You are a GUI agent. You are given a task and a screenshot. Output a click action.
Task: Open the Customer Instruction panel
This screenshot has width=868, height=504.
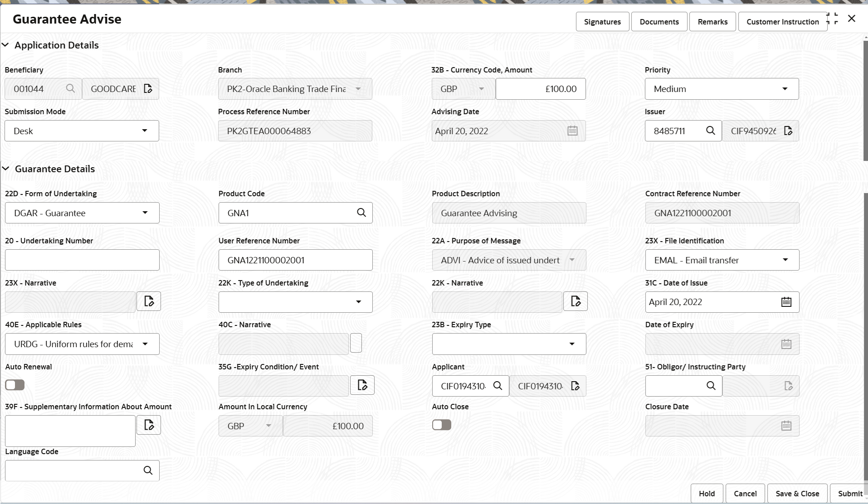coord(783,21)
